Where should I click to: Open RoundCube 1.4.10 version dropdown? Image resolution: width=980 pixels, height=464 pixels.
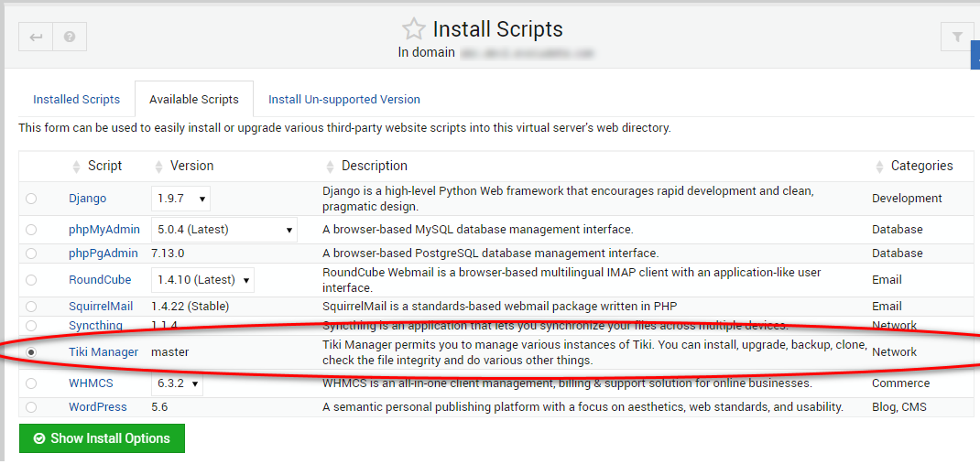pos(202,280)
